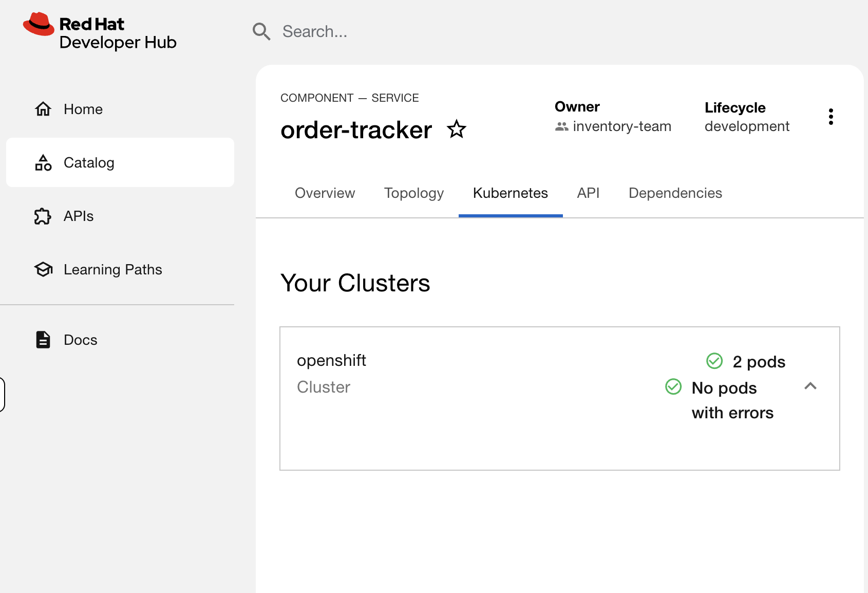This screenshot has width=868, height=593.
Task: Open the Home sidebar item
Action: pyautogui.click(x=120, y=109)
